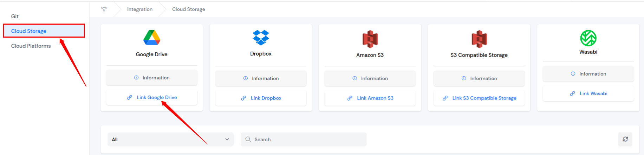This screenshot has width=644, height=155.
Task: Click Link Google Drive button
Action: tap(152, 97)
